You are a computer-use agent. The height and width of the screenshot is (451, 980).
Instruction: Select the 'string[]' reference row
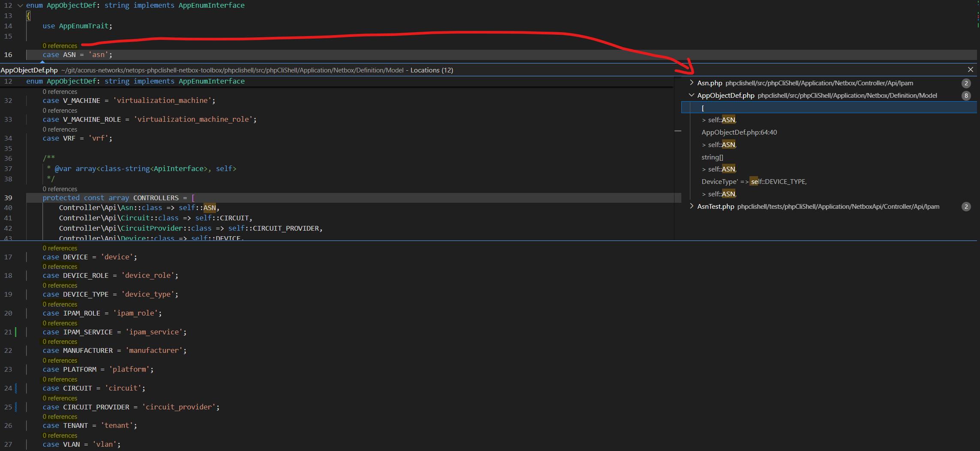[x=829, y=157]
